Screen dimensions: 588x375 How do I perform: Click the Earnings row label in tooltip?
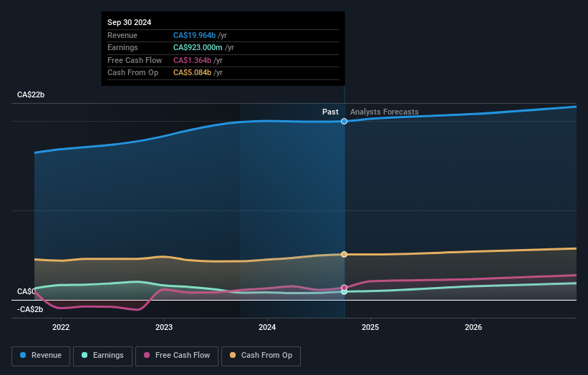[122, 47]
